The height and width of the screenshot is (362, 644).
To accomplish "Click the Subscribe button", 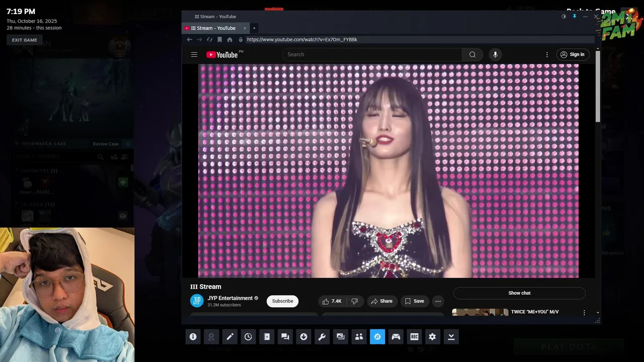I will tap(282, 301).
